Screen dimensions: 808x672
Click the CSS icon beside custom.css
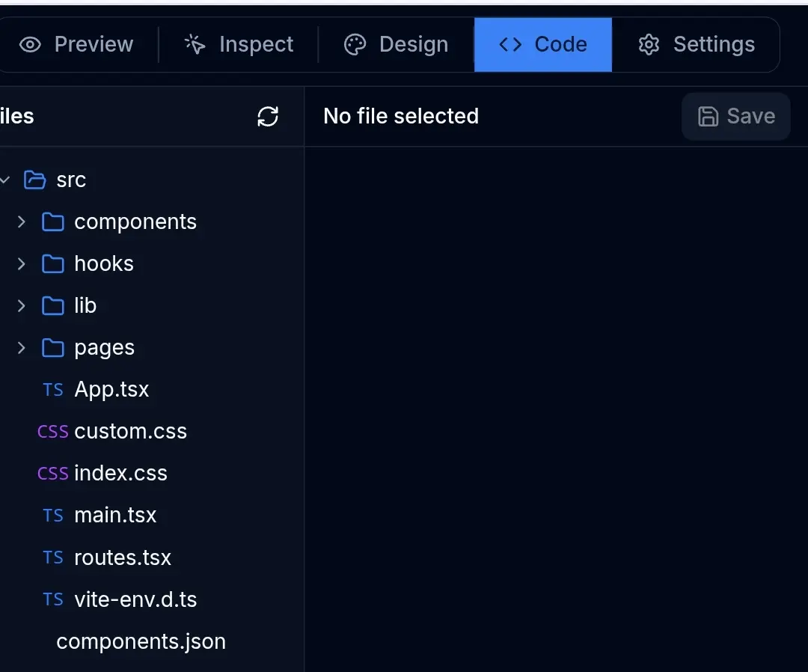[52, 431]
